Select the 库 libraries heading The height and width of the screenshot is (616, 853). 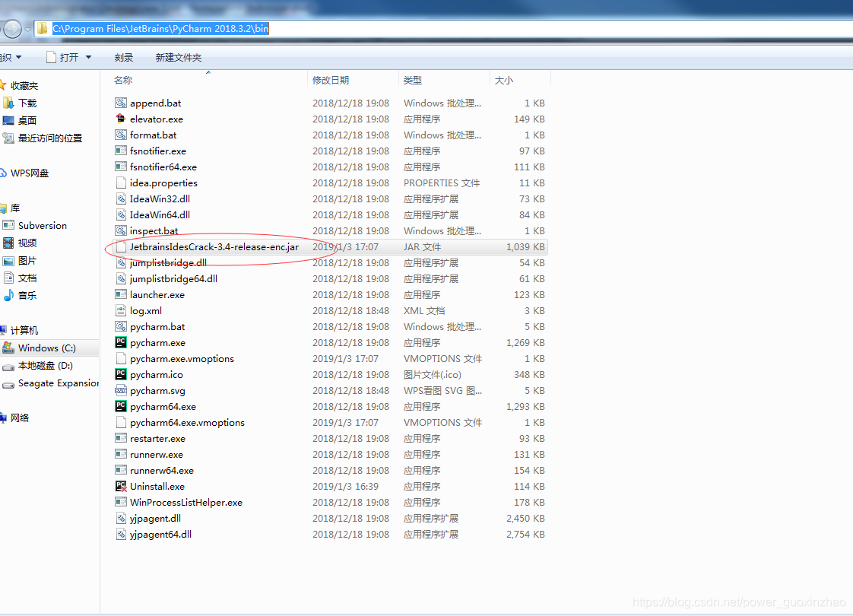tap(14, 208)
